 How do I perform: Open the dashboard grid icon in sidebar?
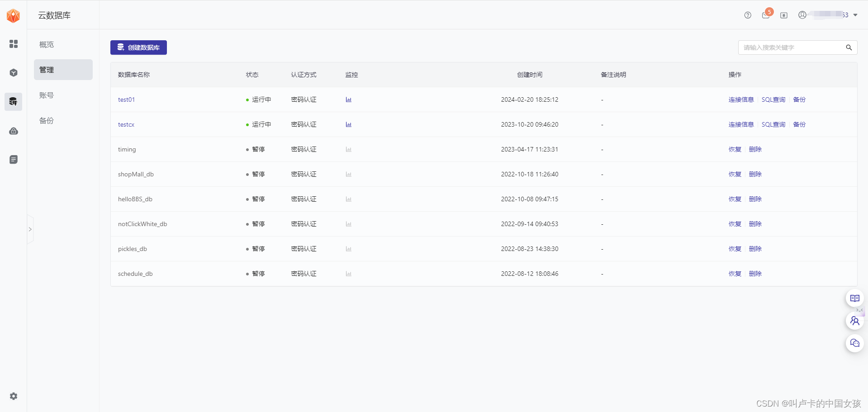tap(14, 44)
